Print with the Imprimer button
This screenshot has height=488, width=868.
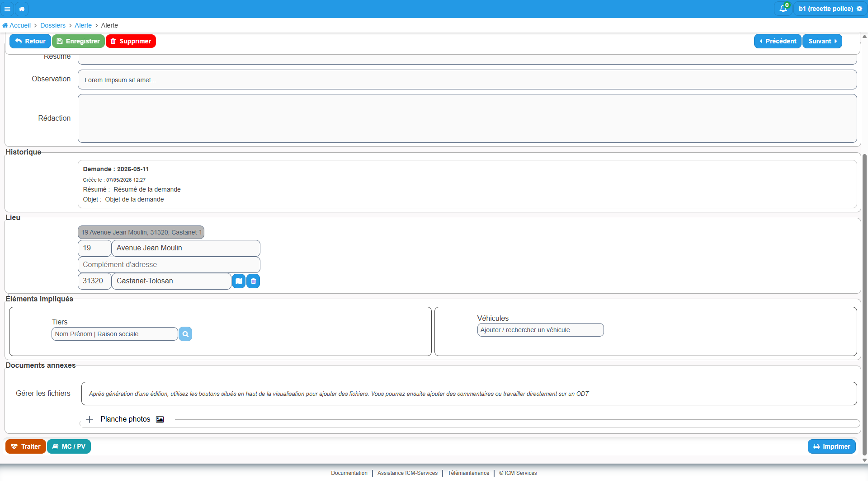(832, 446)
